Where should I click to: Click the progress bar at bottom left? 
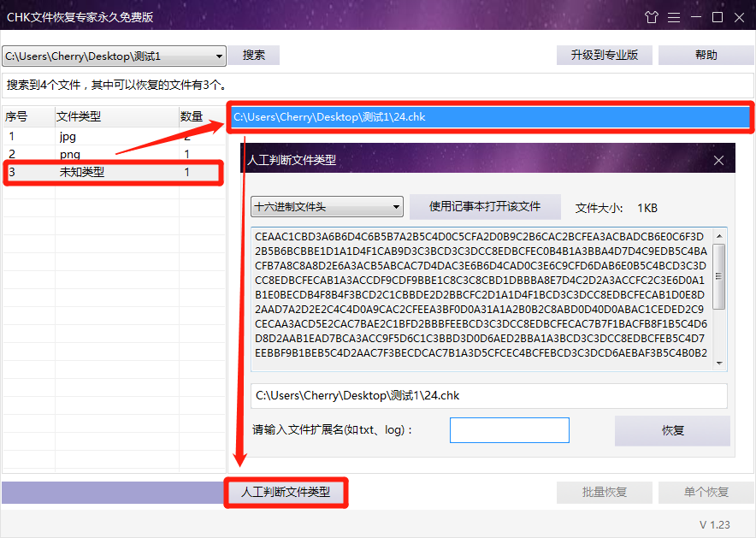(x=111, y=493)
